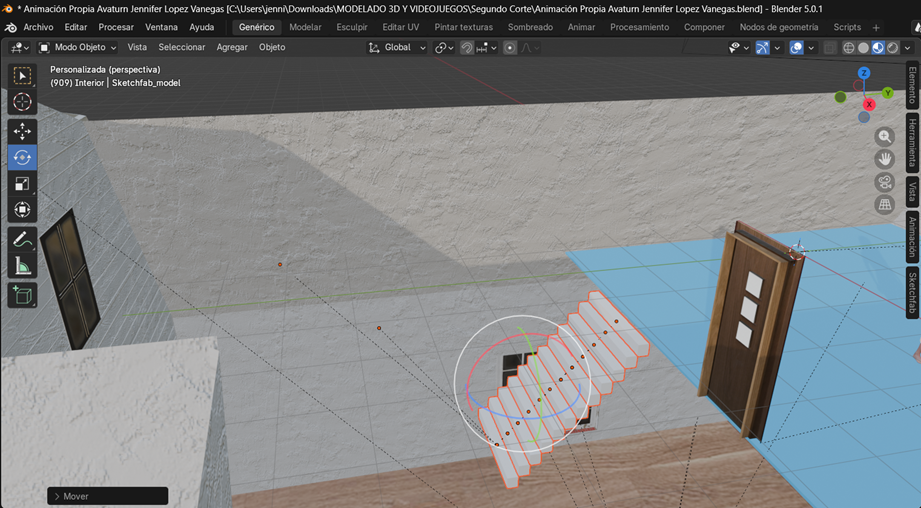Click the zoom magnifier navigation icon
The image size is (921, 508).
point(885,136)
